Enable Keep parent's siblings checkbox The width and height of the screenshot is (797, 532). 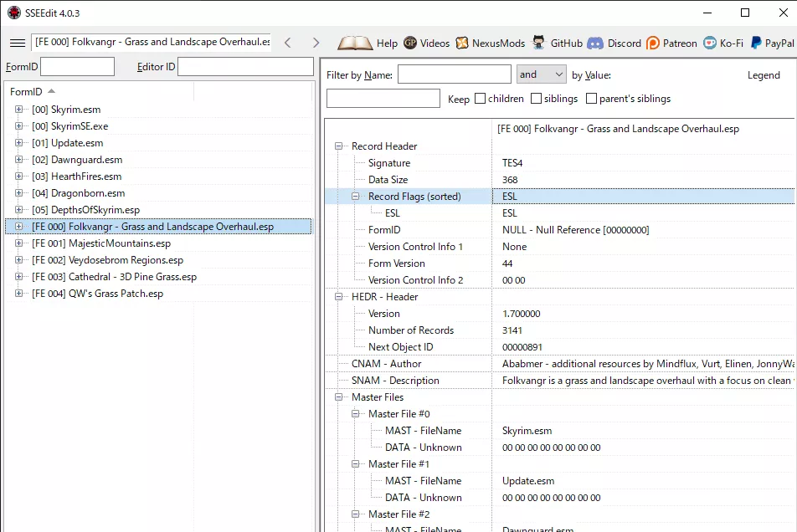pyautogui.click(x=591, y=99)
